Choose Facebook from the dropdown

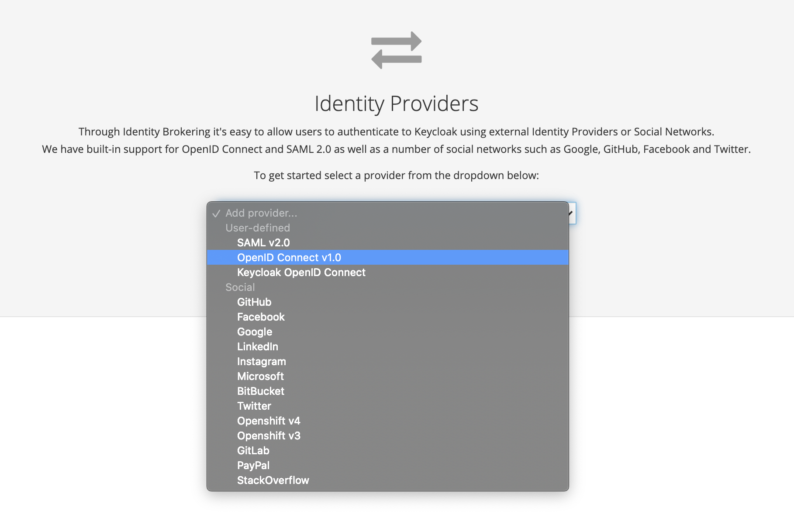coord(261,317)
